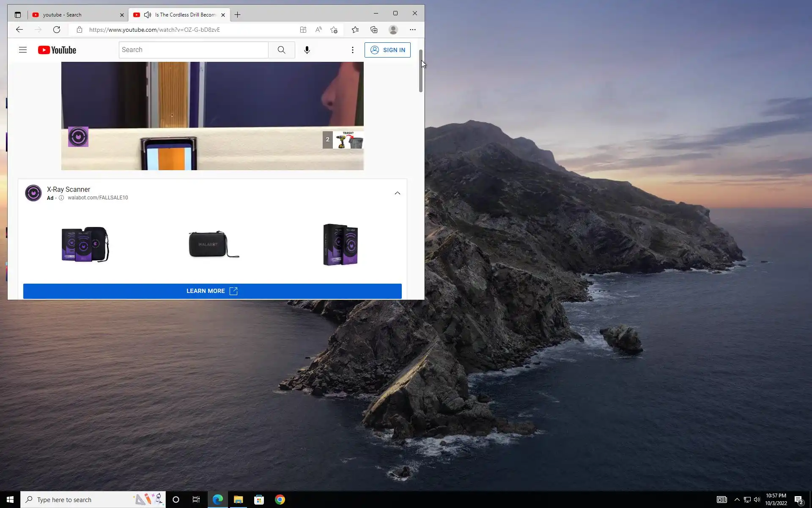Image resolution: width=812 pixels, height=508 pixels.
Task: Click the SIGN IN button
Action: pyautogui.click(x=387, y=50)
